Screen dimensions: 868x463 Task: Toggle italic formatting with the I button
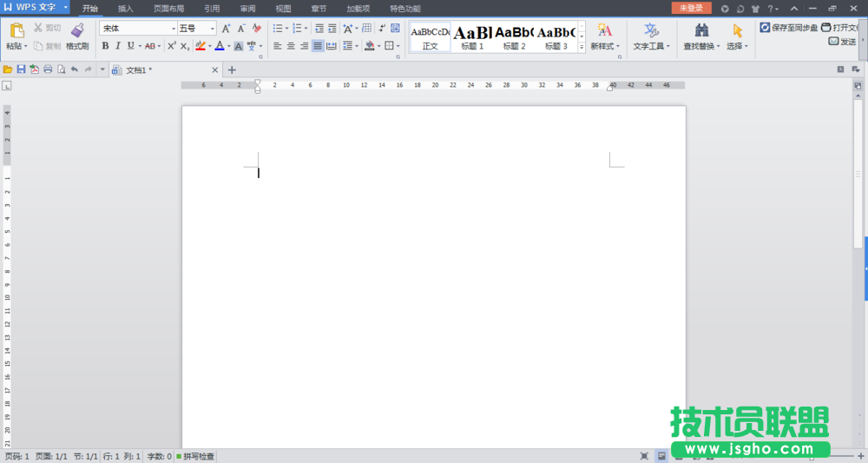coord(117,46)
